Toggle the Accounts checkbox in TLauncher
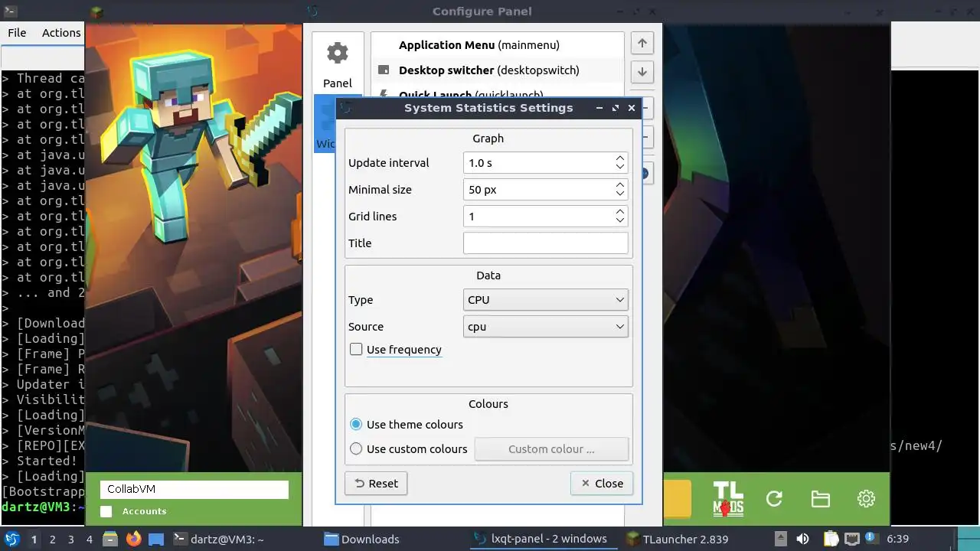 pos(106,511)
